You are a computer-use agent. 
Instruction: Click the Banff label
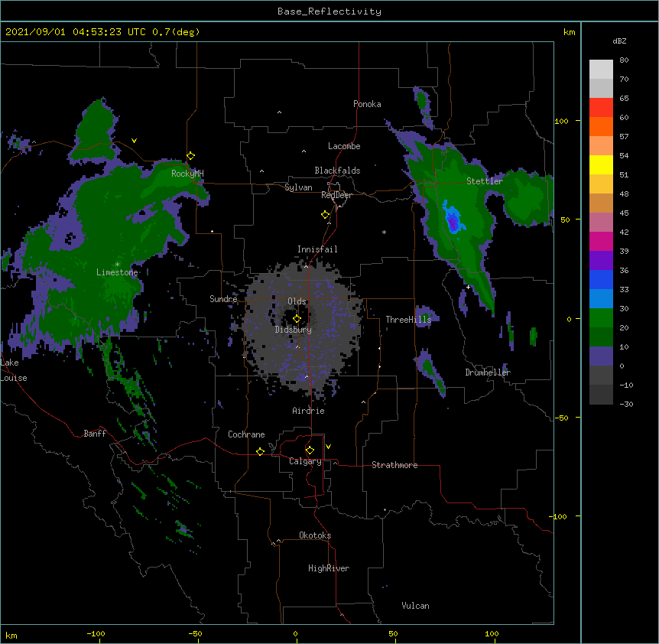point(95,434)
